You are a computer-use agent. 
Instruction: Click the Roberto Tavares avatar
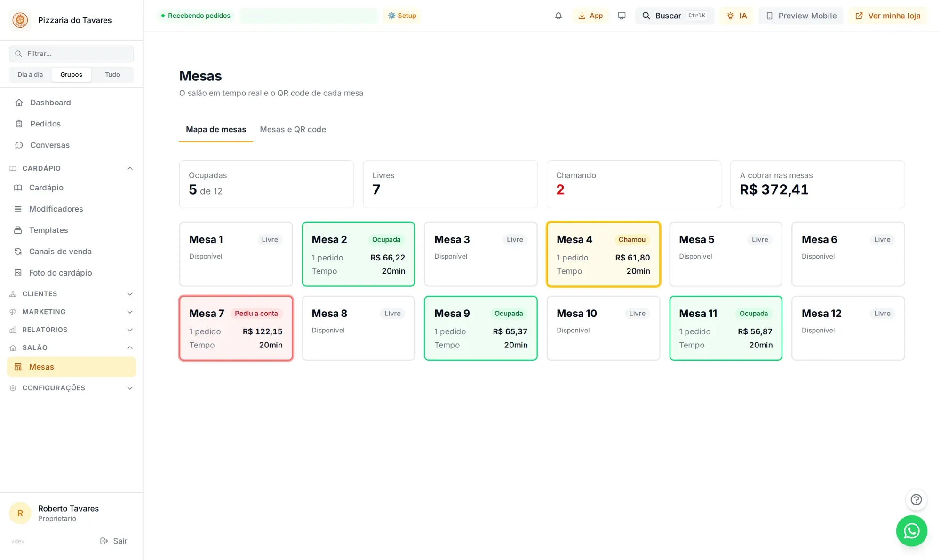coord(20,513)
